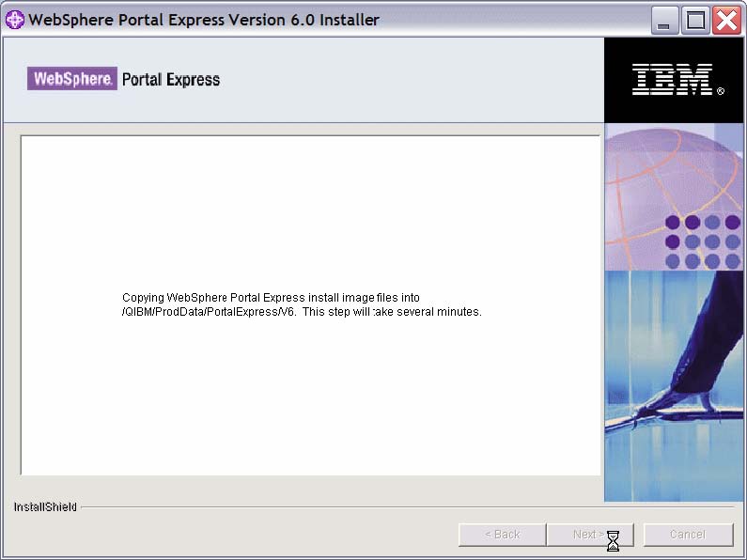Click the grayed-out Back button
Viewport: 747px width, 560px height.
pyautogui.click(x=502, y=535)
